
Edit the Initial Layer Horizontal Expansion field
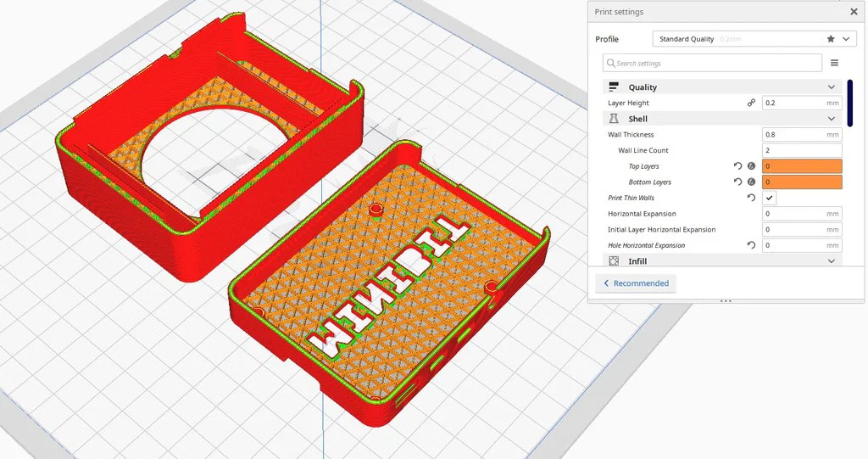[x=802, y=229]
